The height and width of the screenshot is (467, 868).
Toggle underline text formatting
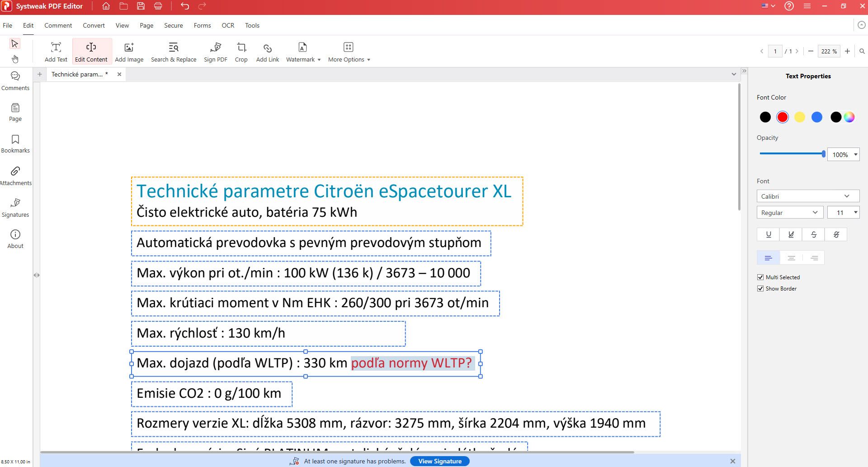[x=768, y=234]
